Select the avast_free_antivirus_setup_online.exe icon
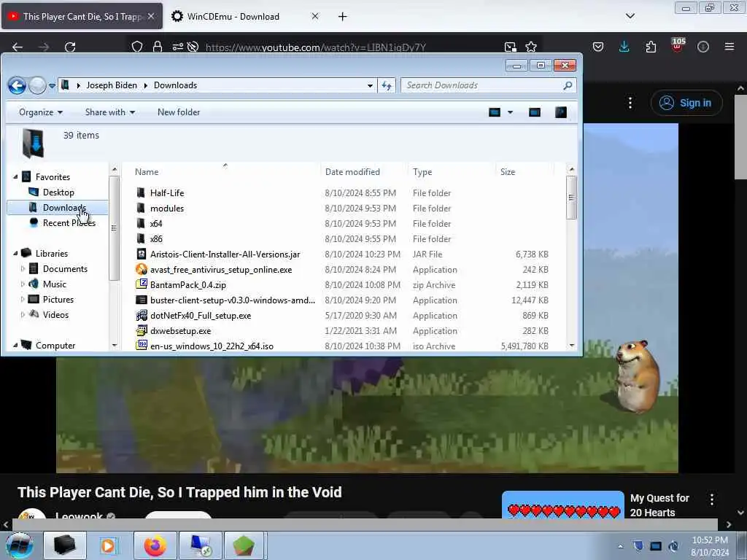Image resolution: width=747 pixels, height=560 pixels. (x=141, y=269)
